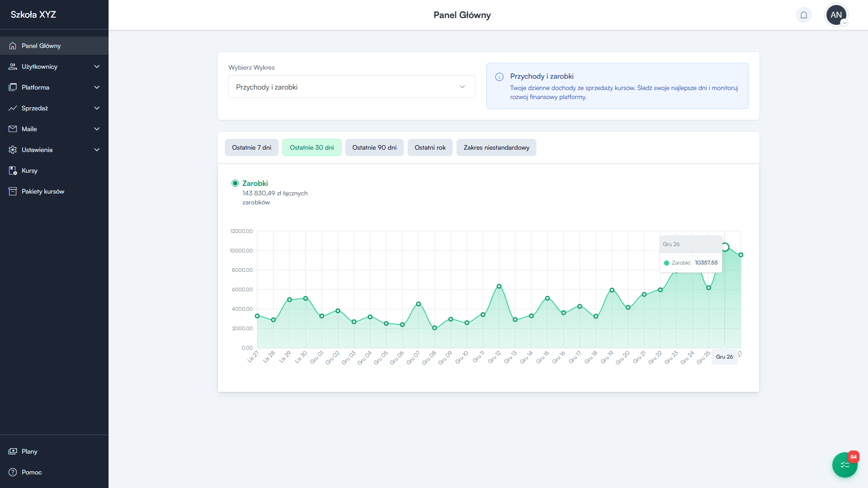Image resolution: width=868 pixels, height=488 pixels.
Task: Click the Pomoc question mark icon
Action: [13, 472]
